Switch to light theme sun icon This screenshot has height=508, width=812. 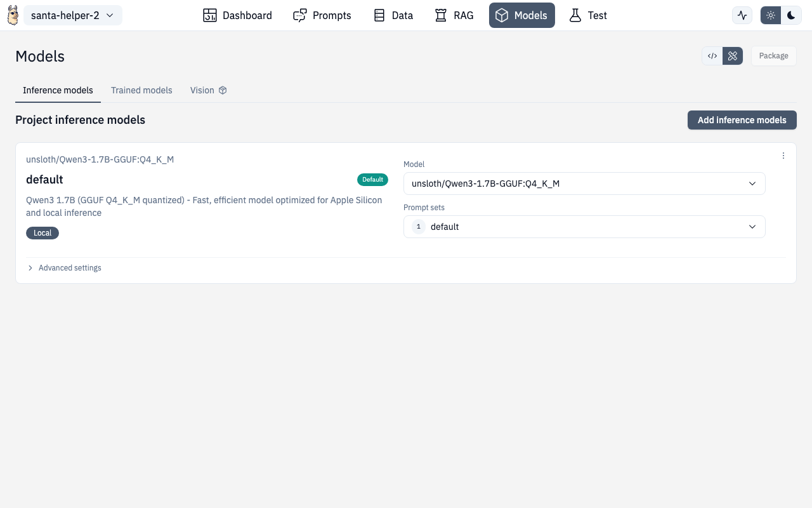point(771,15)
